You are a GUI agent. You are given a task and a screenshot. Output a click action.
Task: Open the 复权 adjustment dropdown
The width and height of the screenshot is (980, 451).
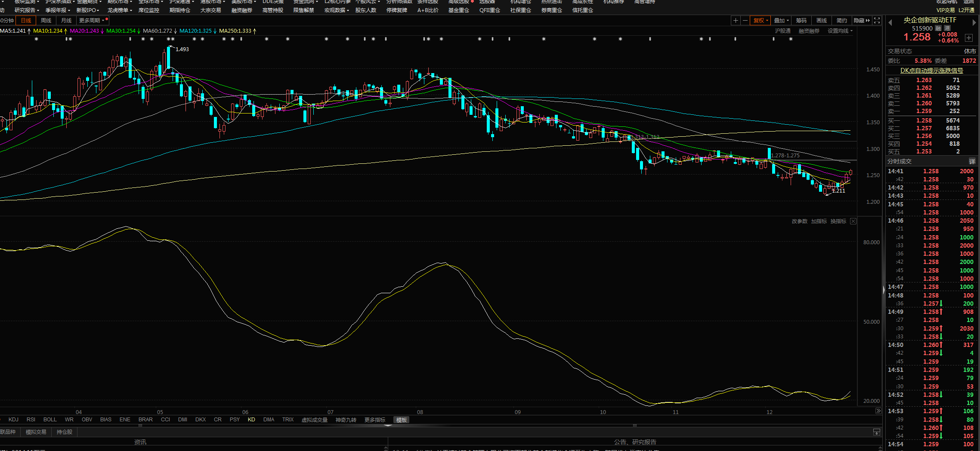click(x=761, y=21)
